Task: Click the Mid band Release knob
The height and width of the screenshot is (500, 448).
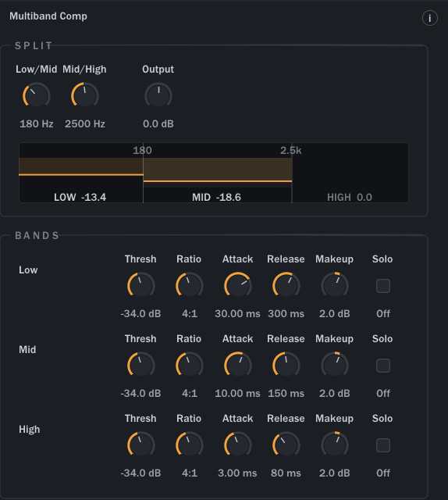Action: pos(286,365)
